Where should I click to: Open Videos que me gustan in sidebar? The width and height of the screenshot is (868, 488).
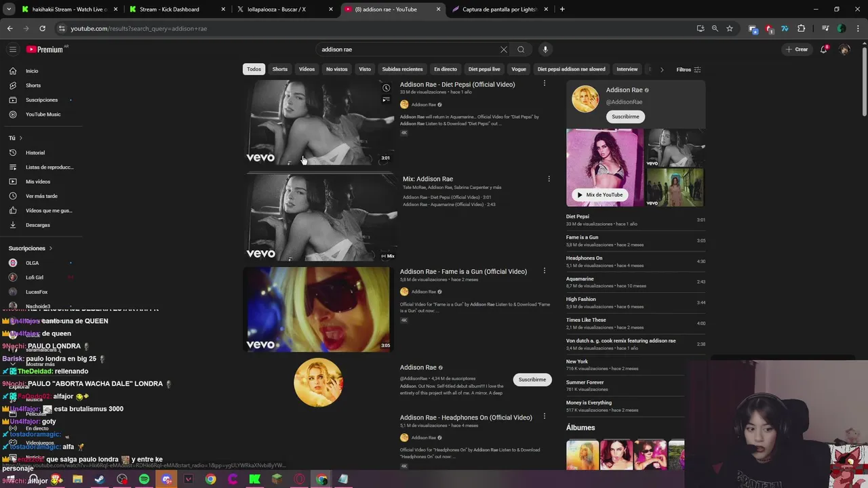tap(41, 211)
